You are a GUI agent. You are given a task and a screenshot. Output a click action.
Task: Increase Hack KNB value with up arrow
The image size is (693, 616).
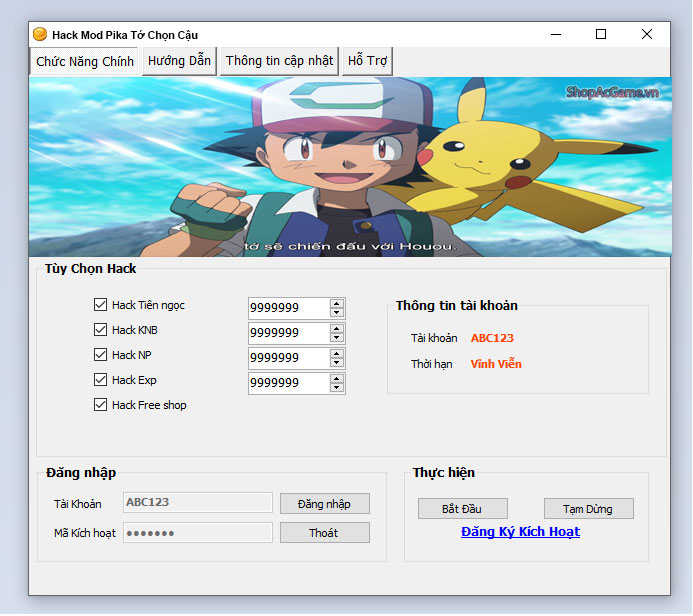[337, 328]
